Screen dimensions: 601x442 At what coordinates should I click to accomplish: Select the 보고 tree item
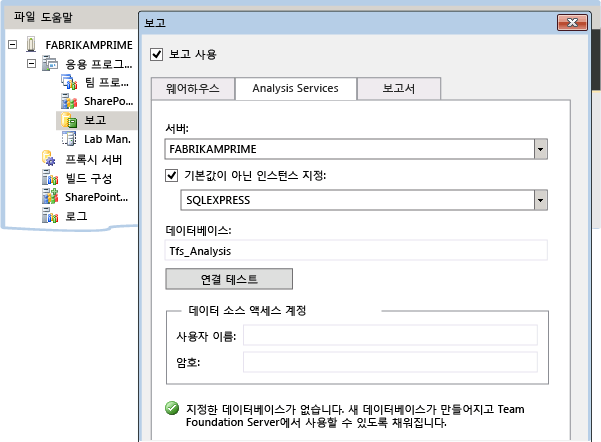[95, 120]
